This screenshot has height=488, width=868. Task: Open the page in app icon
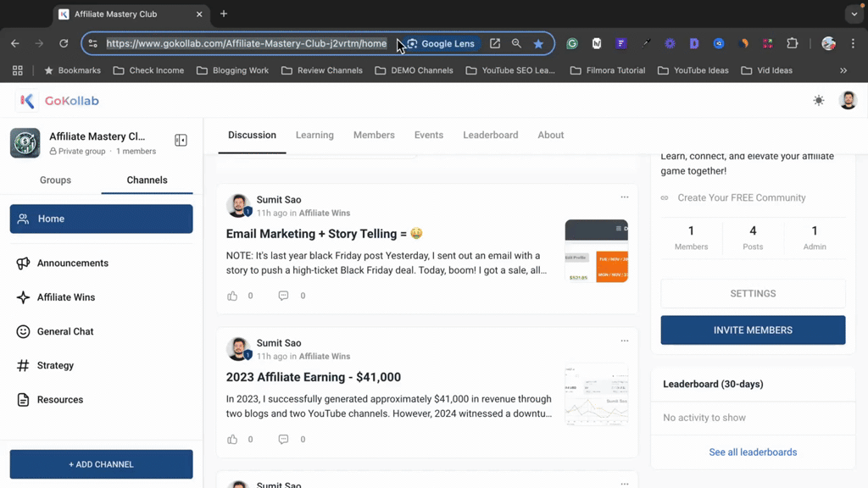click(x=495, y=43)
